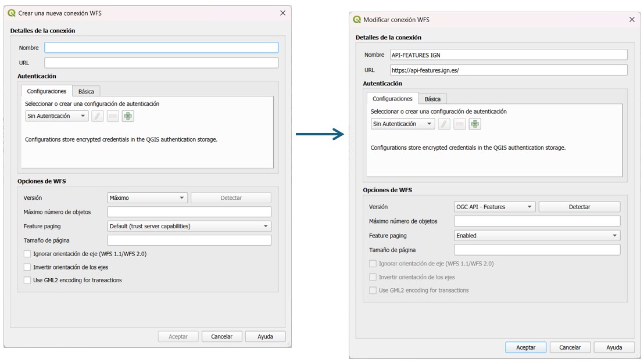Image resolution: width=644 pixels, height=363 pixels.
Task: Tick Use GML2 encoding for transactions in Crear dialog
Action: 27,280
